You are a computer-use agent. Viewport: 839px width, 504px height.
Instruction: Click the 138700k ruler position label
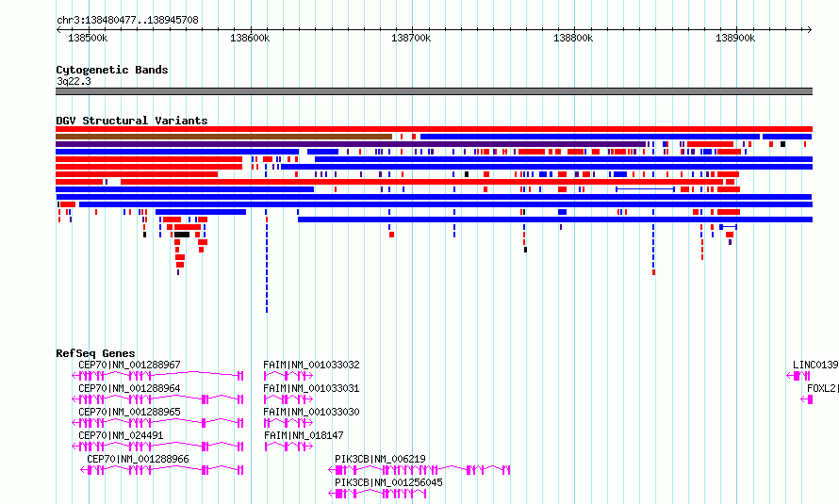pyautogui.click(x=411, y=38)
